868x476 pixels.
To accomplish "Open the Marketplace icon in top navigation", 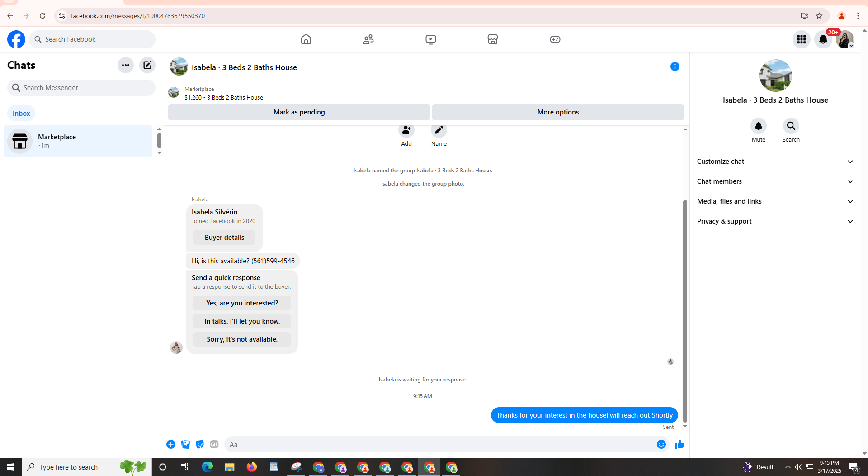I will tap(493, 39).
